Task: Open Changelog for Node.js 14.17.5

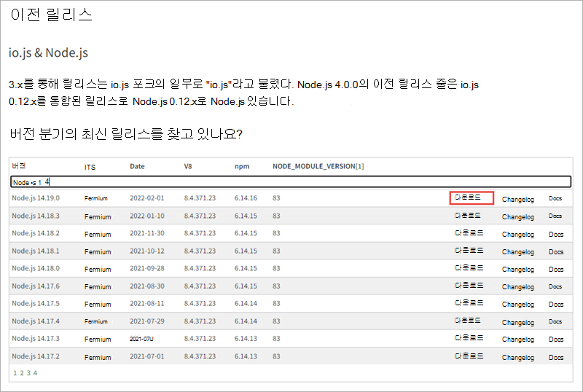Action: click(x=518, y=305)
